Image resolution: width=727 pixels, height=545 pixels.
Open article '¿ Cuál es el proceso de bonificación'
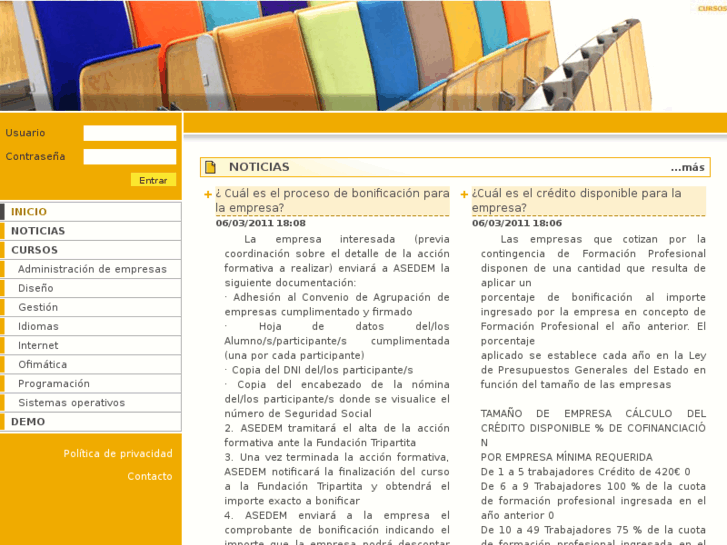(332, 200)
